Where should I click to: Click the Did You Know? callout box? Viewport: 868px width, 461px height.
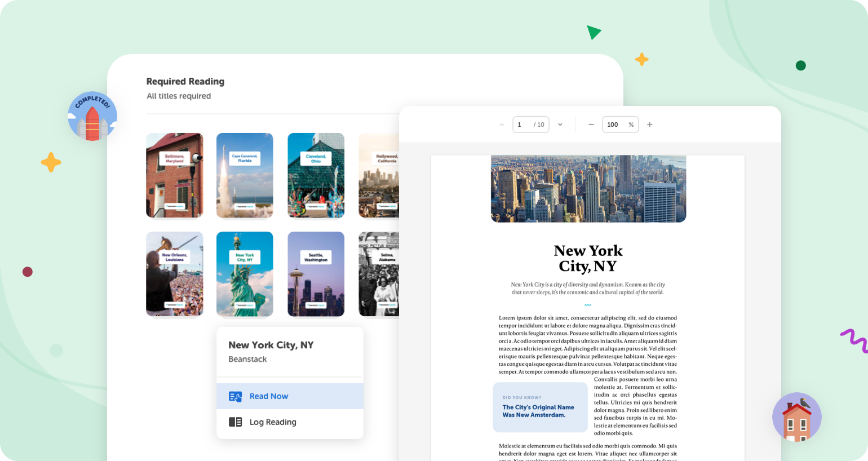tap(541, 407)
